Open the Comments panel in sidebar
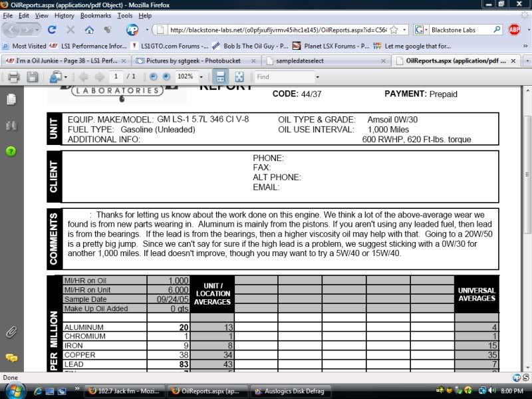 coord(11,358)
